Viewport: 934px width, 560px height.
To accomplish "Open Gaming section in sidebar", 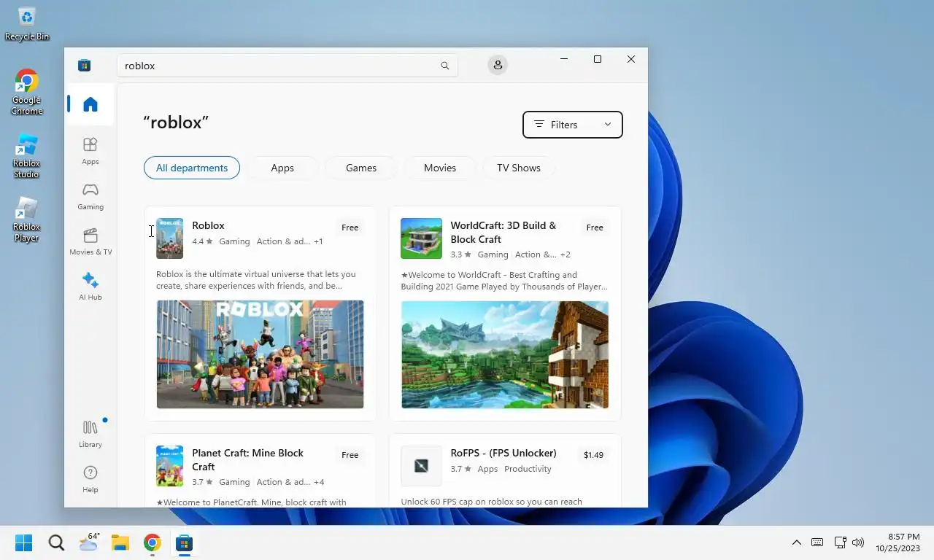I will (90, 196).
